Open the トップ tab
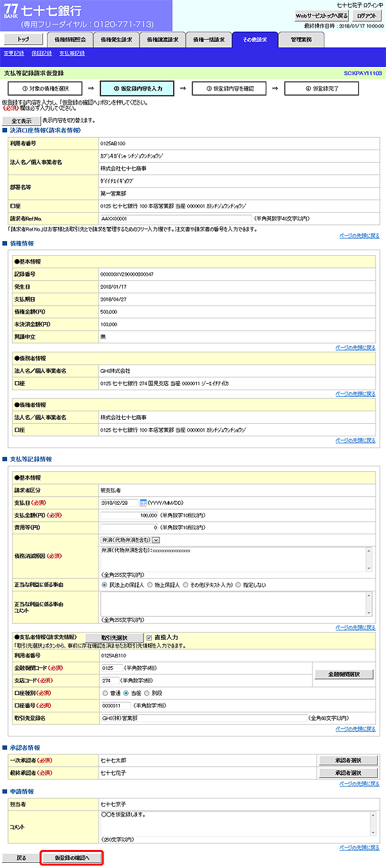Screen dimensions: 386x868 [23, 39]
